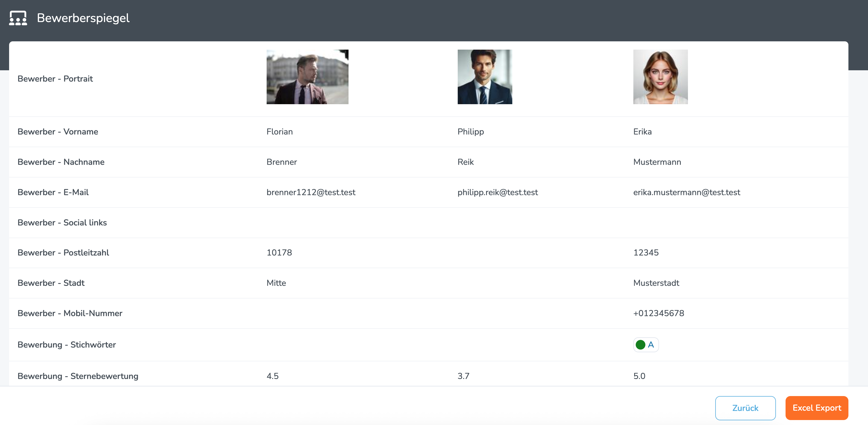Click the last name Brenner
Viewport: 868px width, 425px height.
click(x=282, y=162)
